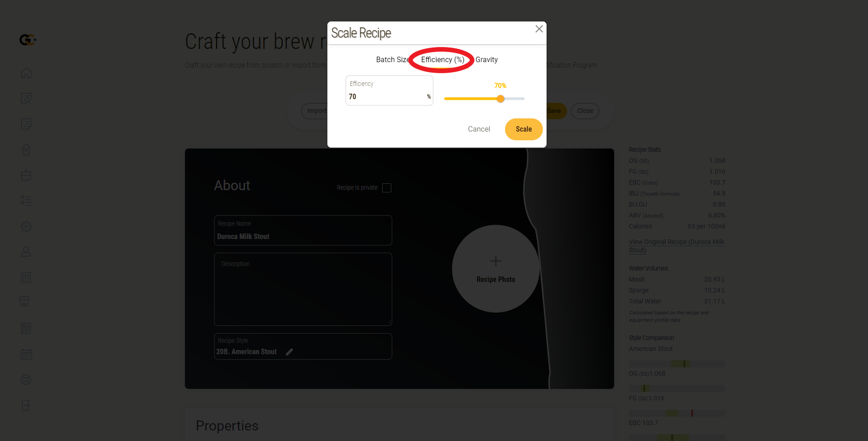Click the Style Comparison heading
This screenshot has height=441, width=868.
[x=651, y=338]
